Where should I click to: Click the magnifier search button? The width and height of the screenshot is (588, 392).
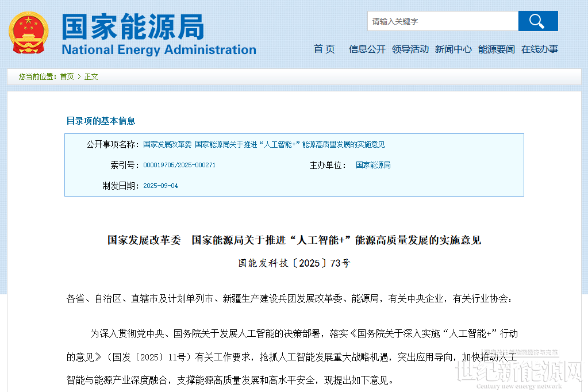[538, 21]
